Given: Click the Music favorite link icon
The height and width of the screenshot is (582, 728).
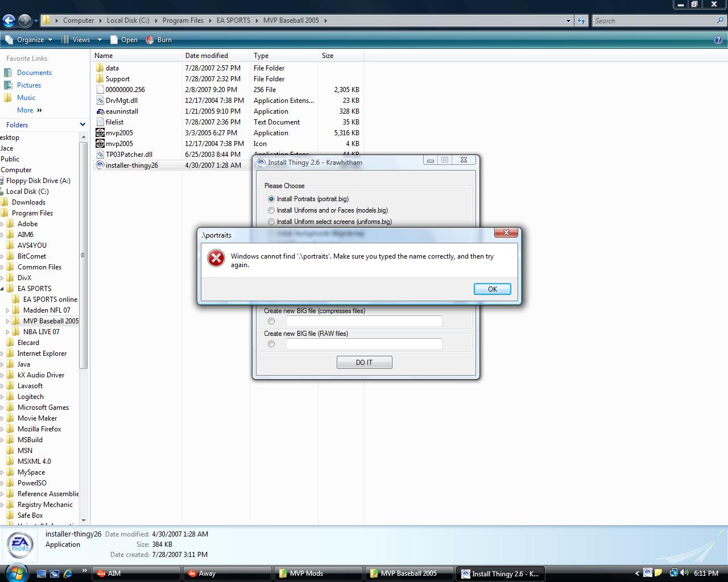Looking at the screenshot, I should click(x=8, y=98).
